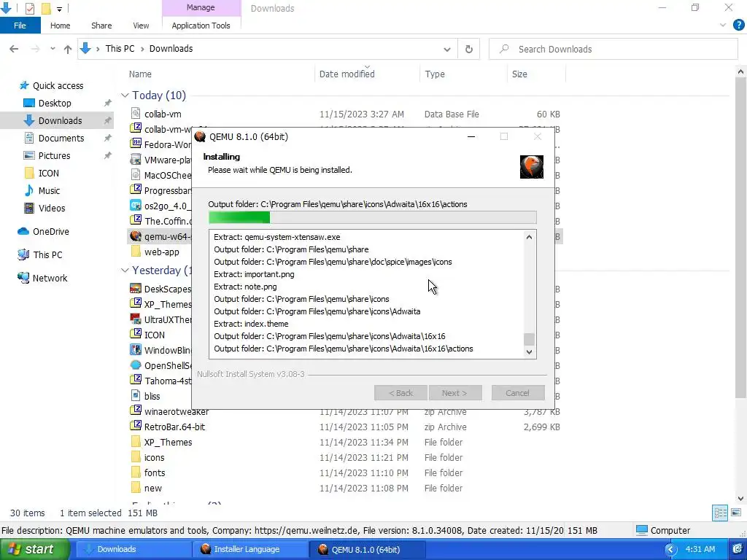Click the grayed-out Next button in the installer
The height and width of the screenshot is (560, 747).
click(x=455, y=393)
